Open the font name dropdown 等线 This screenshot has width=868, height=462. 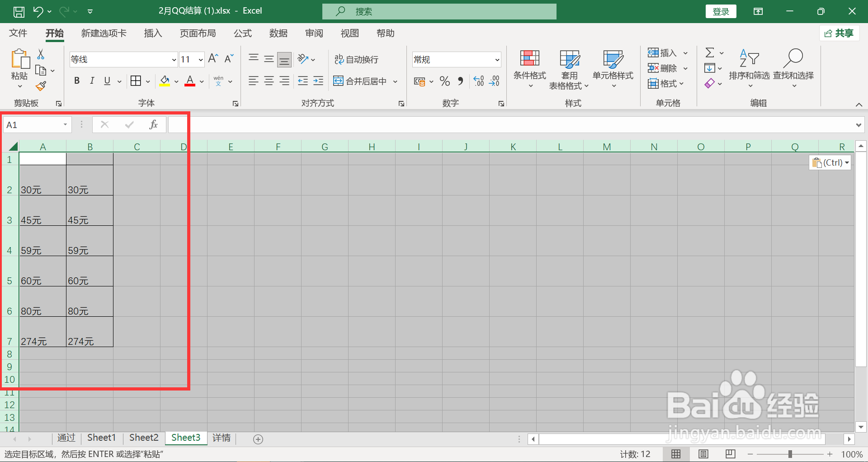(174, 60)
